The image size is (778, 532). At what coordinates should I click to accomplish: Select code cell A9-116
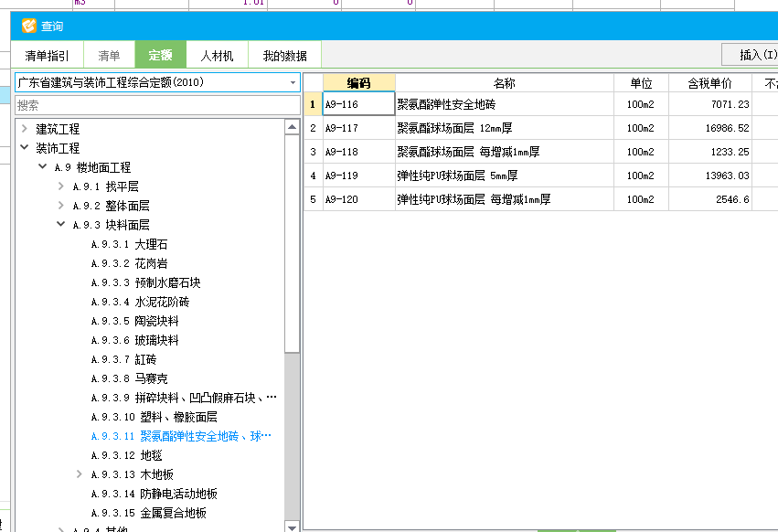pyautogui.click(x=359, y=104)
